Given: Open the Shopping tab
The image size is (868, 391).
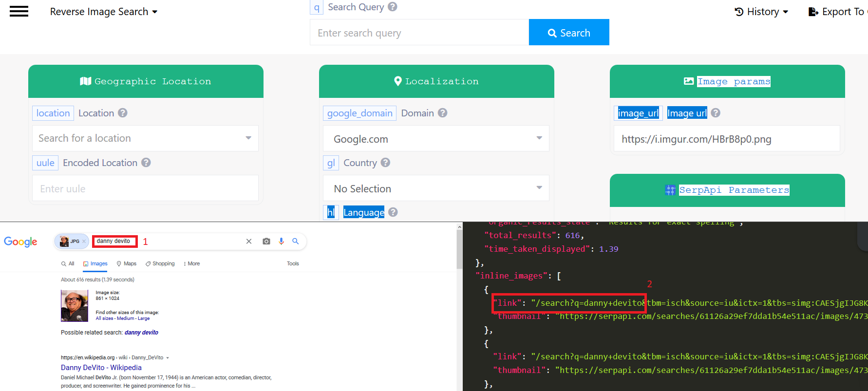Looking at the screenshot, I should coord(160,263).
